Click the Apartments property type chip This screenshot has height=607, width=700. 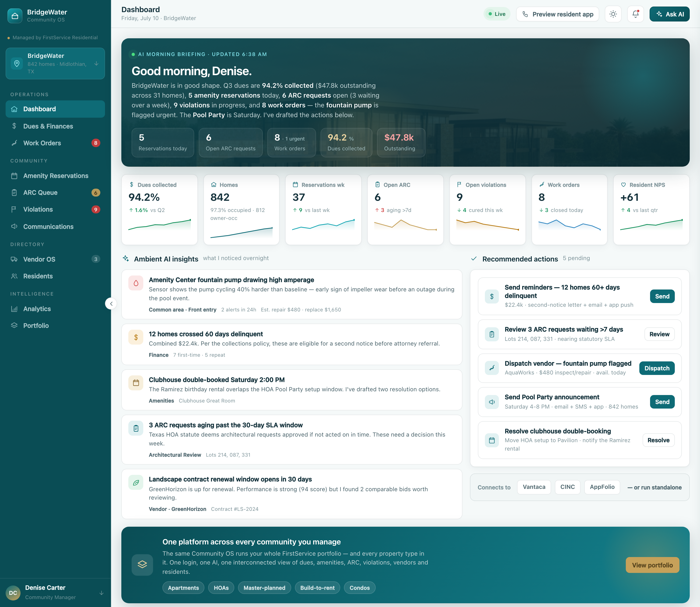[x=183, y=588]
